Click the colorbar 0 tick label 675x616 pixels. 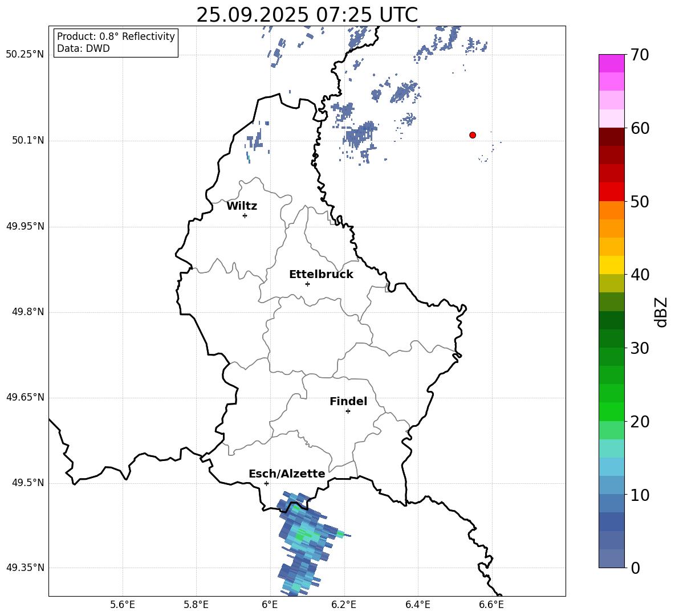(x=635, y=568)
